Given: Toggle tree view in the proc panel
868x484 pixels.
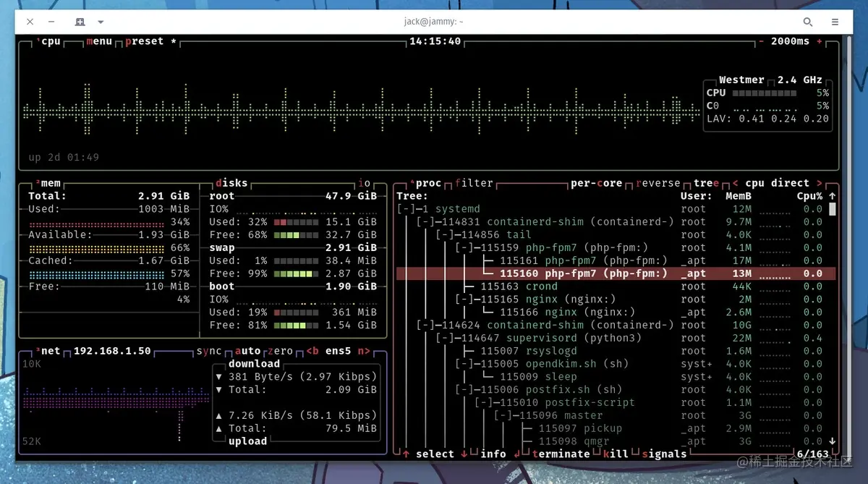Looking at the screenshot, I should [705, 183].
